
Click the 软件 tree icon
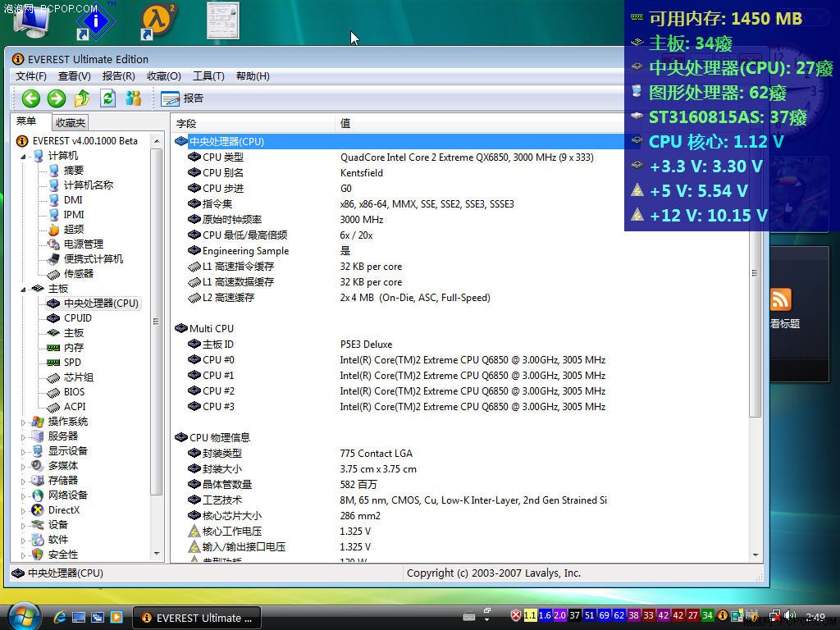pos(38,540)
